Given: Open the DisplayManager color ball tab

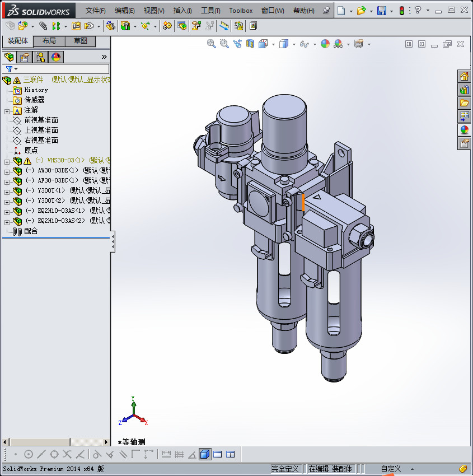Looking at the screenshot, I should pos(55,57).
